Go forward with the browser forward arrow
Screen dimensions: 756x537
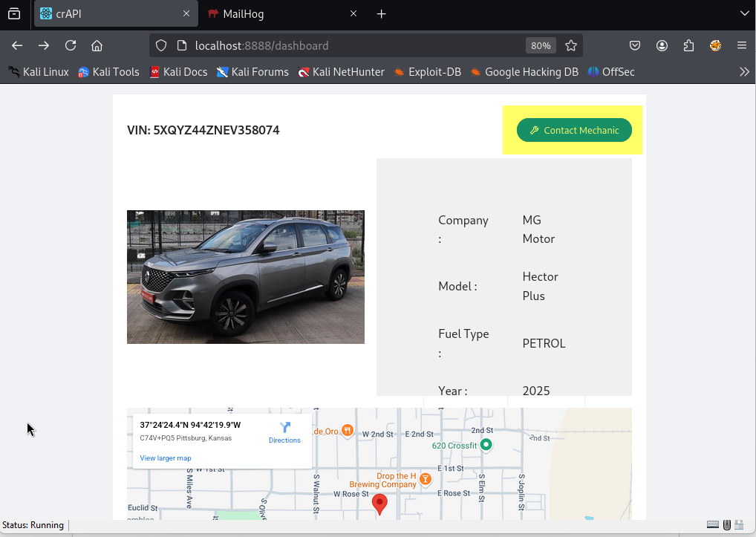pyautogui.click(x=44, y=46)
